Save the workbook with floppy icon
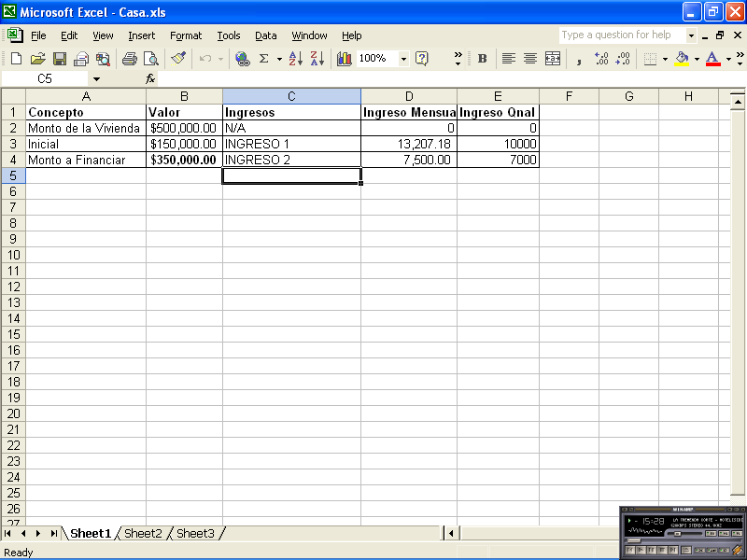 coord(60,59)
